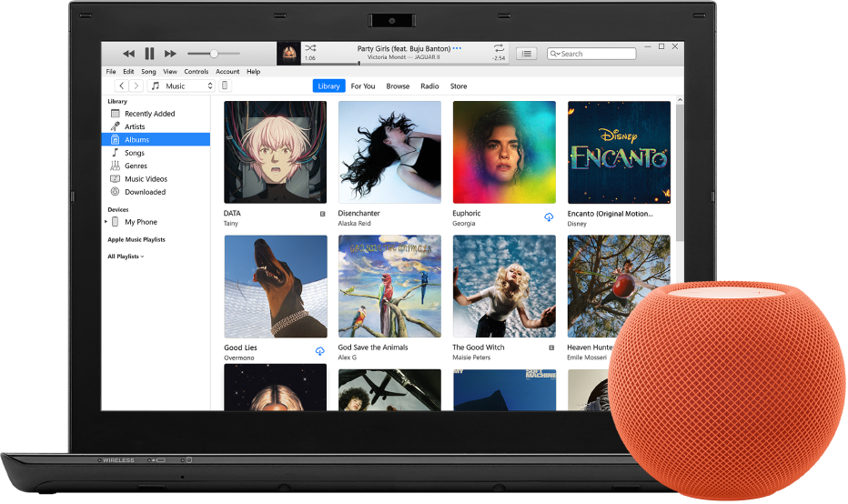Click the scrollbar up arrow
Image resolution: width=848 pixels, height=504 pixels.
click(x=680, y=100)
